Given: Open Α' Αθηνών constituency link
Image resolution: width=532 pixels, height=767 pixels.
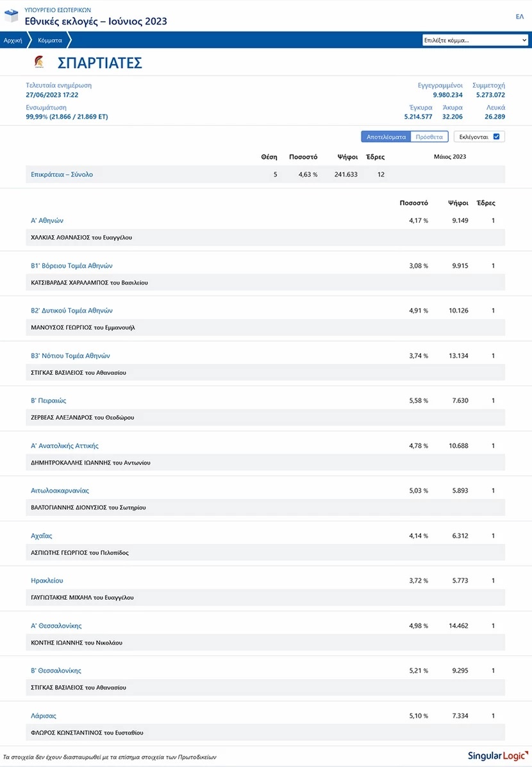Looking at the screenshot, I should tap(47, 220).
